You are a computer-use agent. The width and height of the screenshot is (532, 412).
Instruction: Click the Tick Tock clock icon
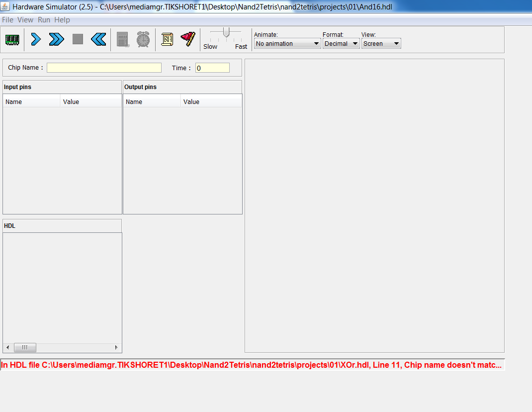(x=143, y=40)
